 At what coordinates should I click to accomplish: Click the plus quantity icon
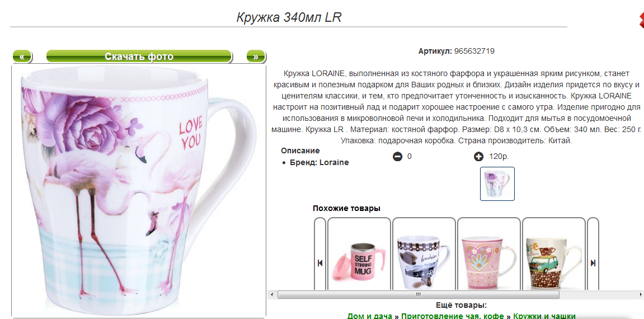pyautogui.click(x=478, y=156)
